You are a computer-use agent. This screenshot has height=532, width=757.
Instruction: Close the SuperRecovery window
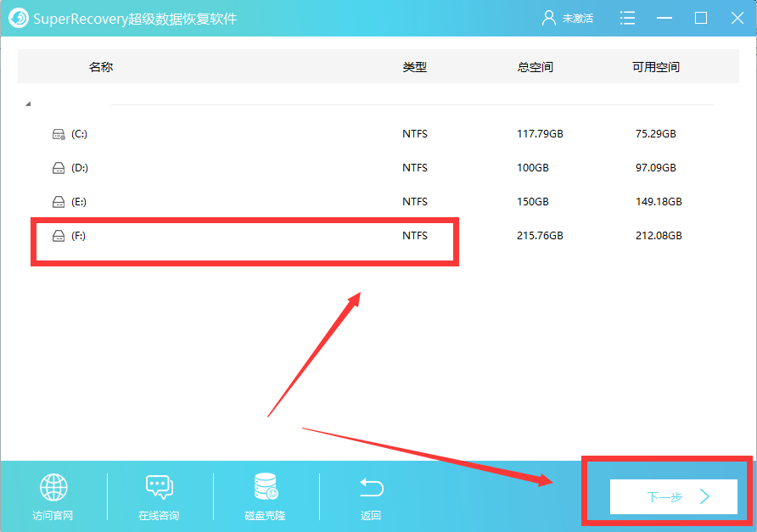coord(737,19)
